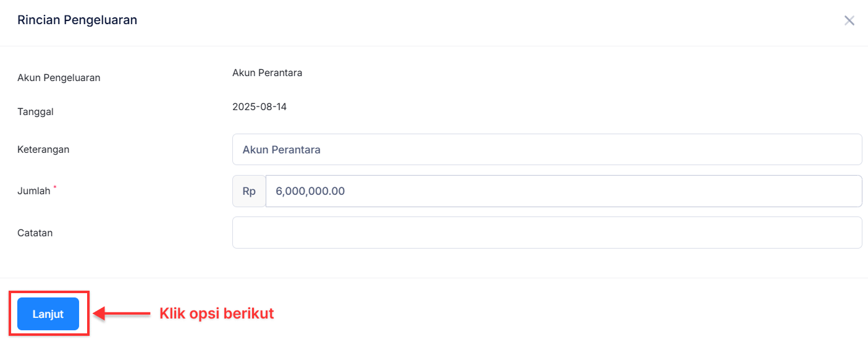Click the Rincian Pengeluaran dialog title
This screenshot has width=868, height=342.
77,20
